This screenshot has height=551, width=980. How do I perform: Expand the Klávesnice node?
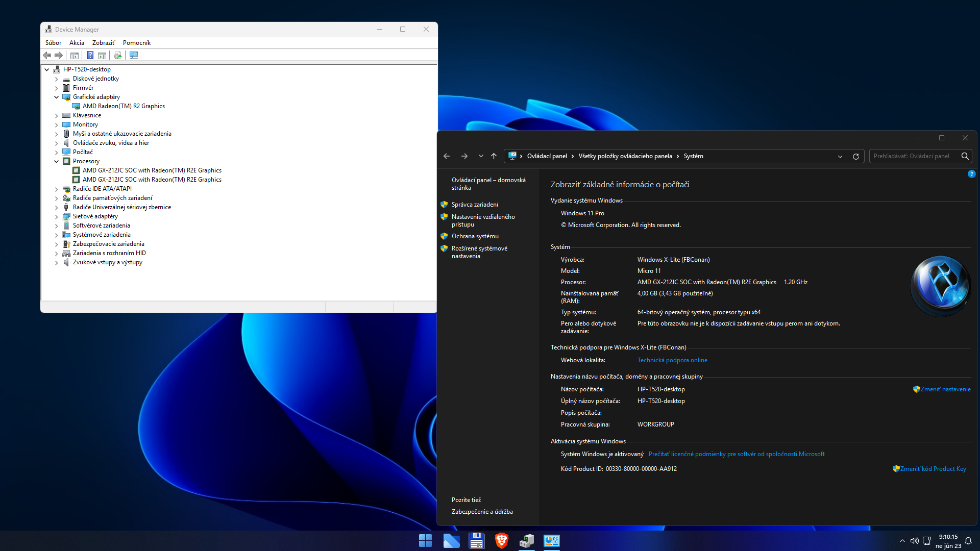tap(56, 116)
